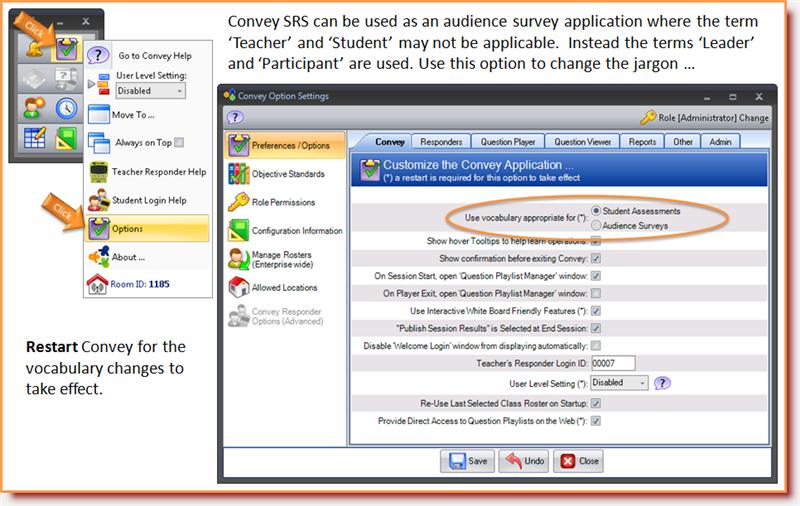The image size is (800, 506).
Task: Open User Level Setting dropdown in context menu
Action: (151, 91)
